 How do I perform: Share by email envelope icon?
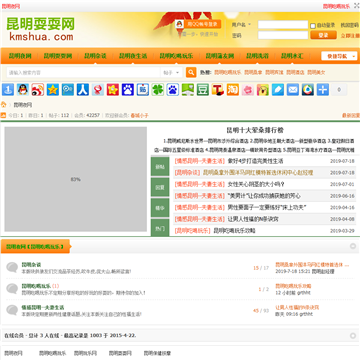(292, 89)
